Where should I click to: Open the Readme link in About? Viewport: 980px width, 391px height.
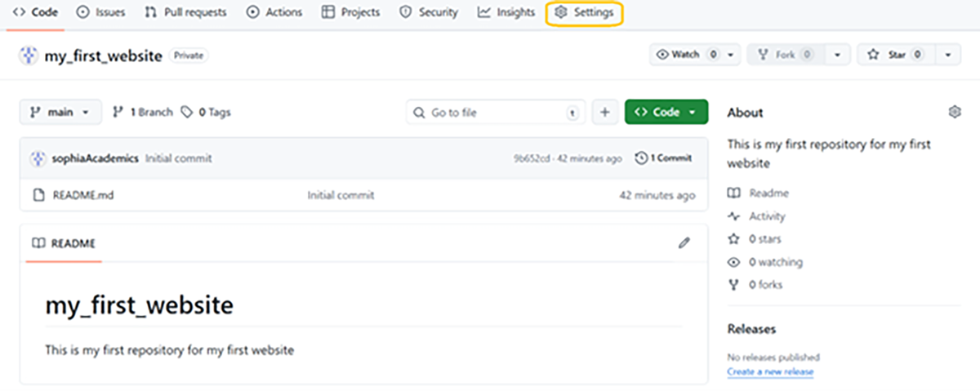click(x=769, y=193)
